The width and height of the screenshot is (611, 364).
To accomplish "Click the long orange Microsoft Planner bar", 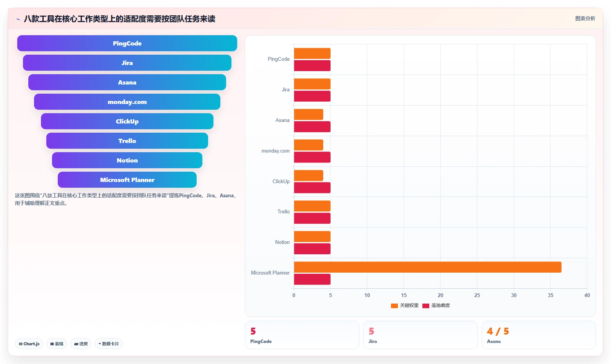I will tap(427, 267).
